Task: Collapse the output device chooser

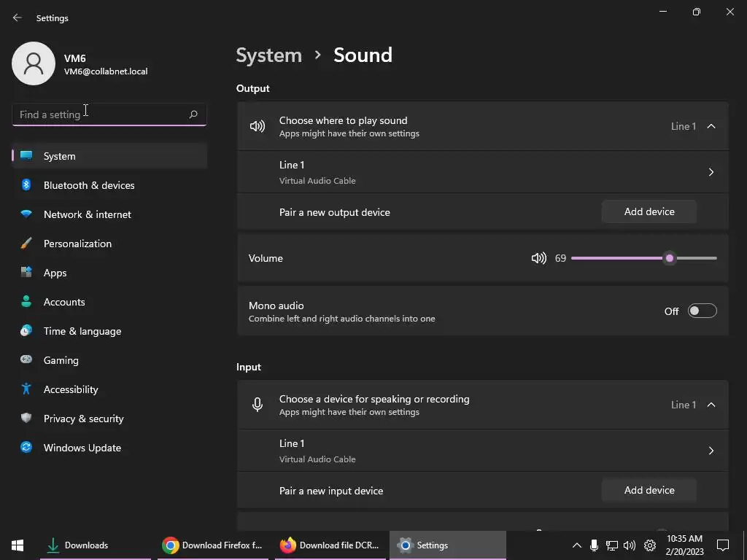Action: point(711,126)
